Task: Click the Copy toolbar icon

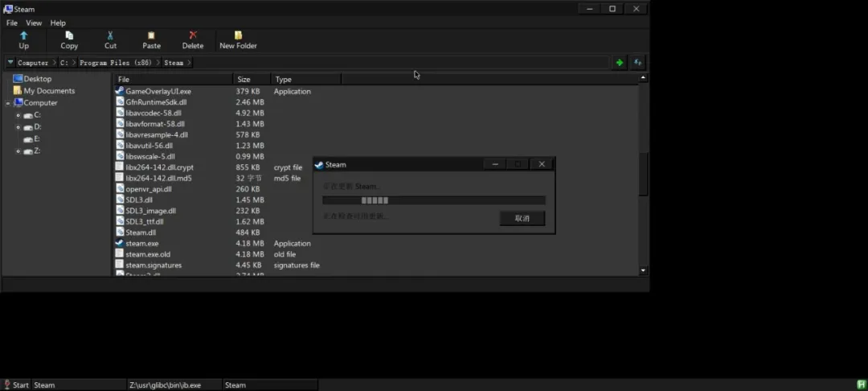Action: click(x=69, y=35)
